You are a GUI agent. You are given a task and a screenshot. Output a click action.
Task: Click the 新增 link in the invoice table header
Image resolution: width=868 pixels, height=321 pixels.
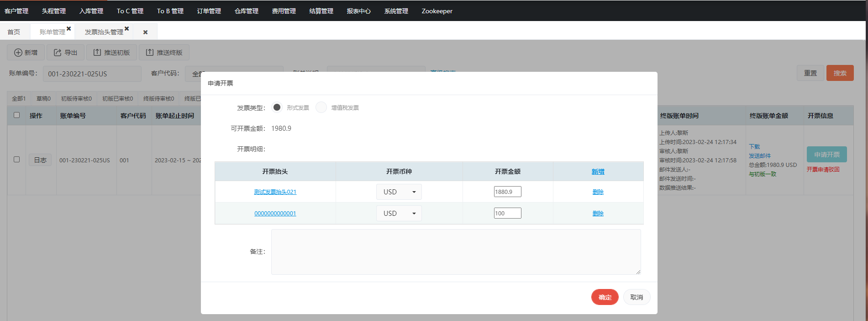click(598, 172)
